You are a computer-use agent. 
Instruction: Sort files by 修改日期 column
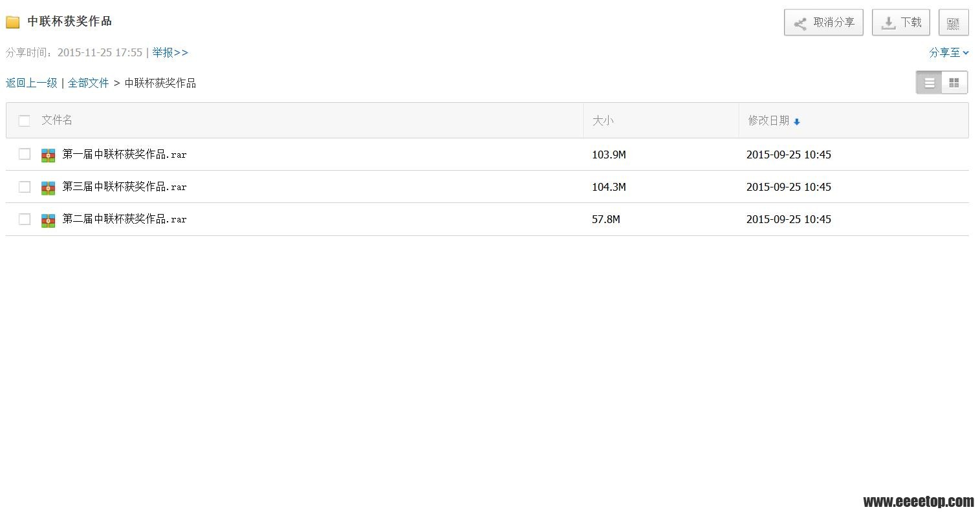tap(768, 120)
